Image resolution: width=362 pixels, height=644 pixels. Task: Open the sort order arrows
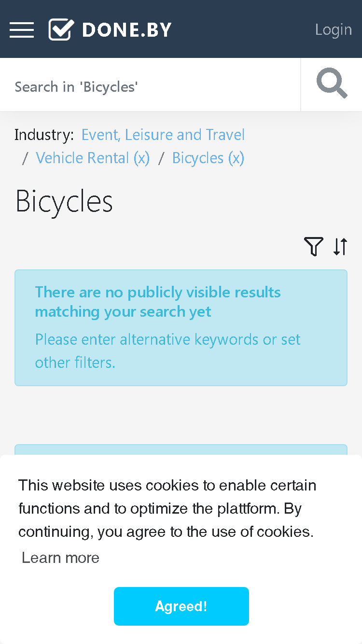(x=340, y=247)
